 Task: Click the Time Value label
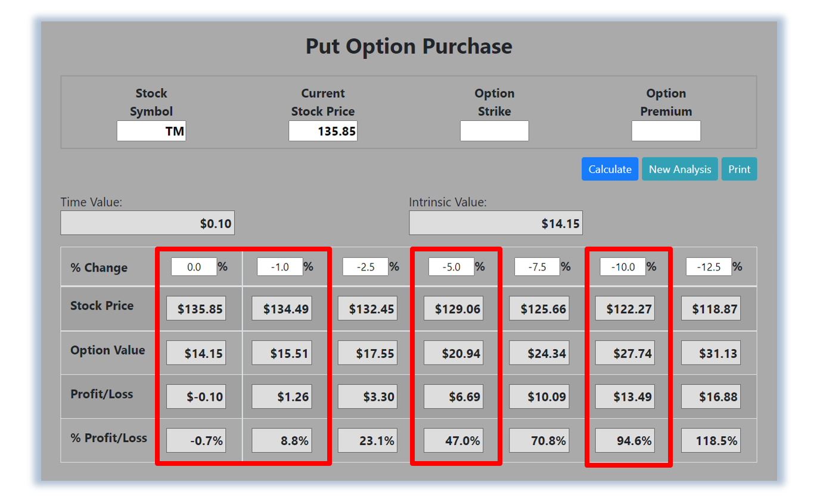(91, 202)
